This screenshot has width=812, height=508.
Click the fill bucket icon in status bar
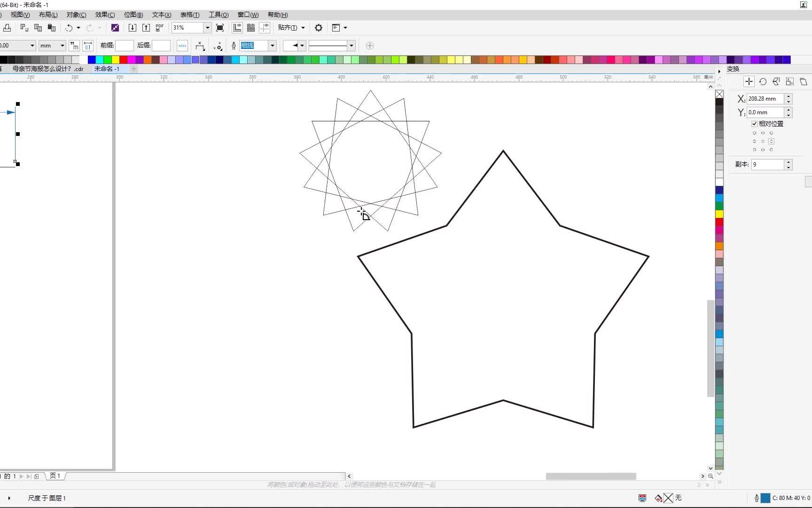point(658,498)
